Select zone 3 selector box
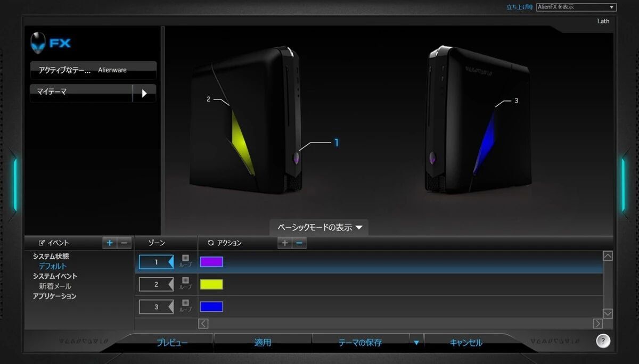Viewport: 639px width, 364px height. tap(156, 307)
